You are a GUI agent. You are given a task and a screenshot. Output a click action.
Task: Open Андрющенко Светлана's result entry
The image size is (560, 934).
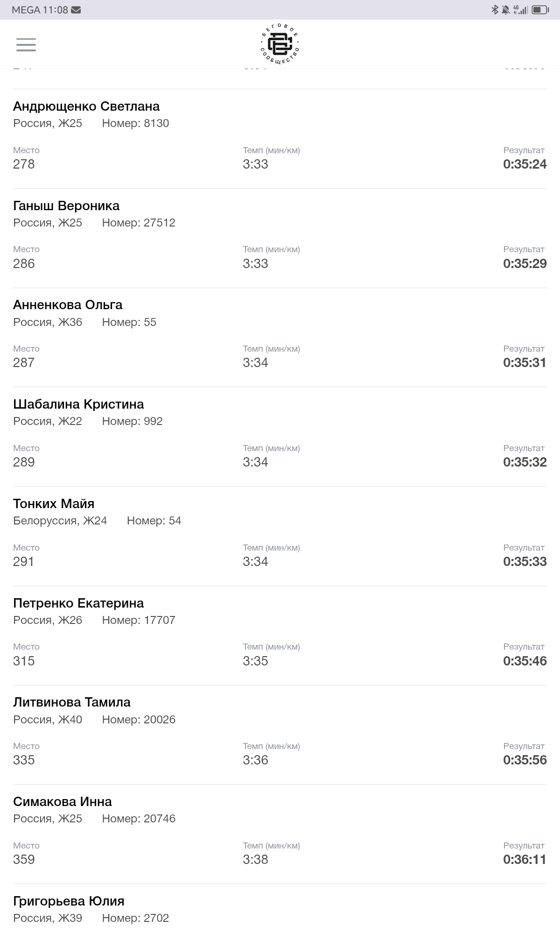[86, 106]
